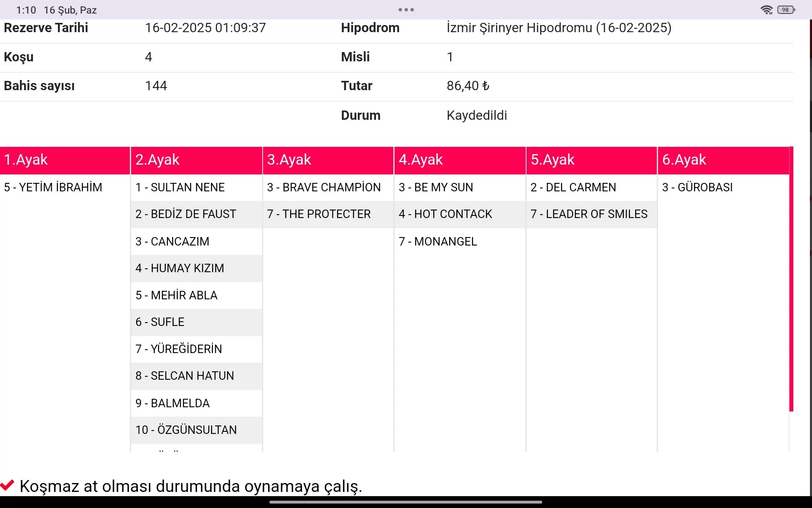Viewport: 812px width, 508px height.
Task: Open the 3.Ayak column header
Action: (x=328, y=160)
